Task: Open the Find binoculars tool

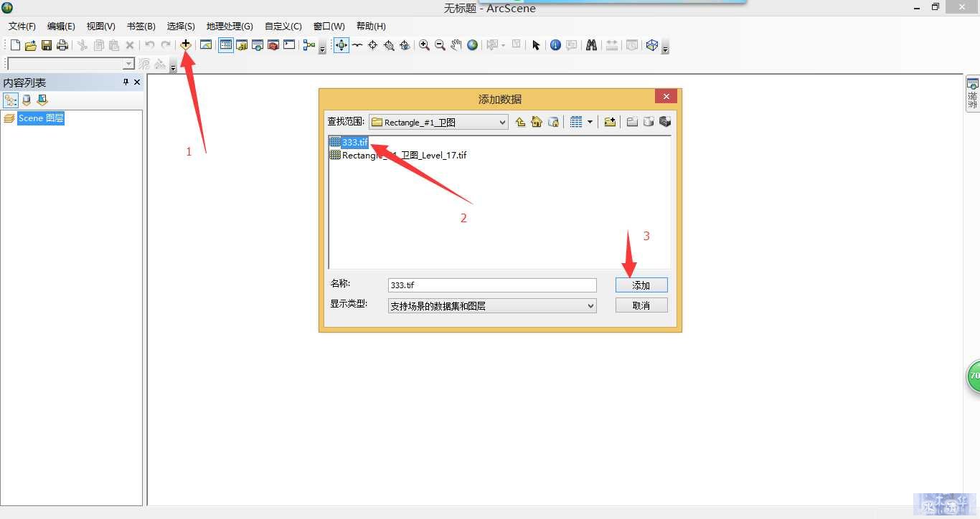Action: [x=591, y=45]
